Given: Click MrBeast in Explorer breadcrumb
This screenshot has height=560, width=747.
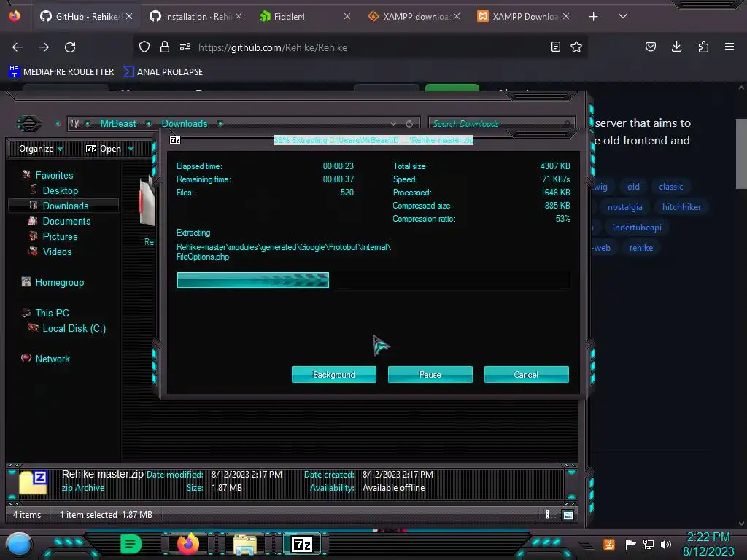Looking at the screenshot, I should [118, 123].
